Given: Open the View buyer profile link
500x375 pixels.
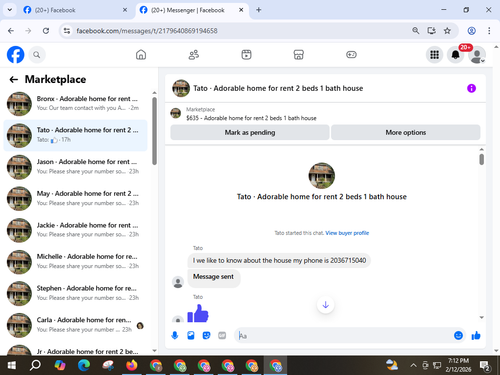Looking at the screenshot, I should point(347,233).
